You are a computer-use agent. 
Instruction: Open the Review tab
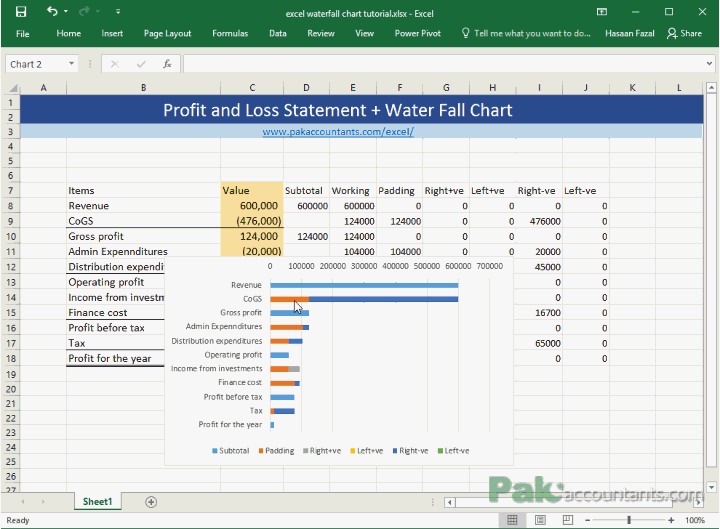click(x=321, y=33)
